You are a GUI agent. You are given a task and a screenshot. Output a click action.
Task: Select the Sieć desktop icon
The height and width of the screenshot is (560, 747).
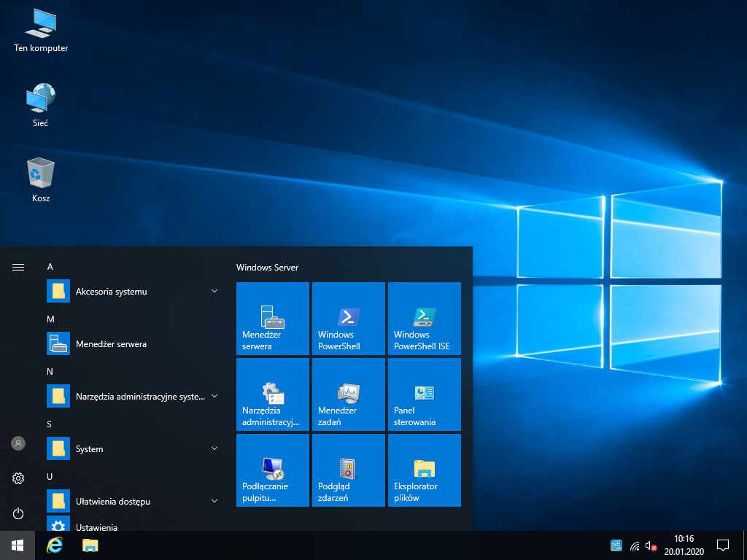tap(41, 105)
